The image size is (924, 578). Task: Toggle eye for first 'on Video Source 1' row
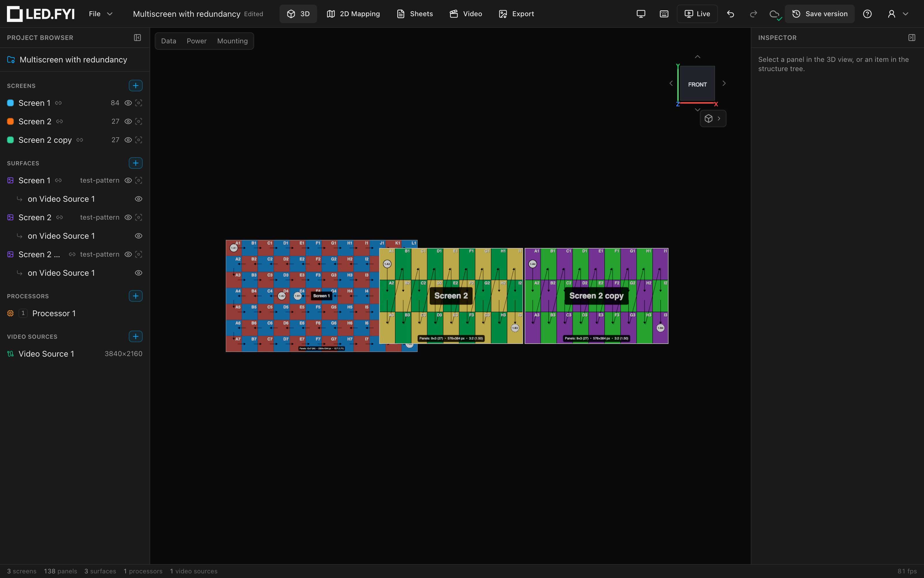(x=139, y=199)
